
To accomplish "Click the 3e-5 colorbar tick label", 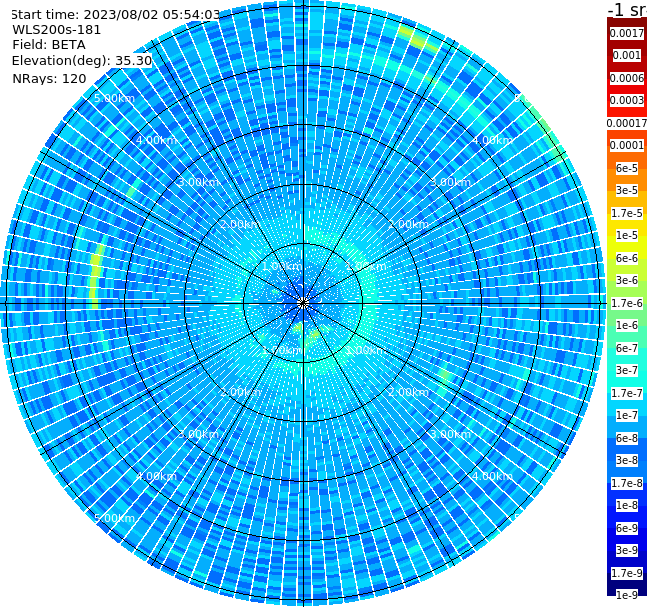I will coord(627,190).
